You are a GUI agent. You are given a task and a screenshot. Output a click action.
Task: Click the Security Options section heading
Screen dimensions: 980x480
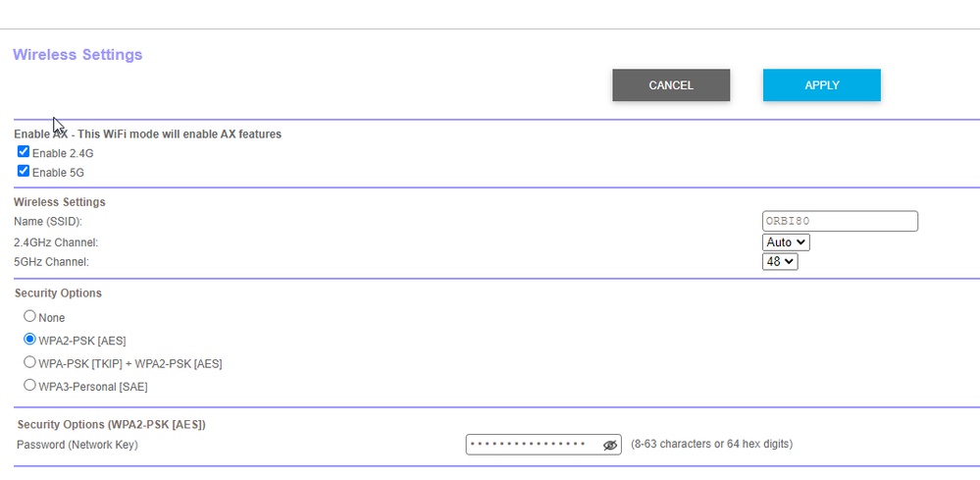tap(58, 293)
